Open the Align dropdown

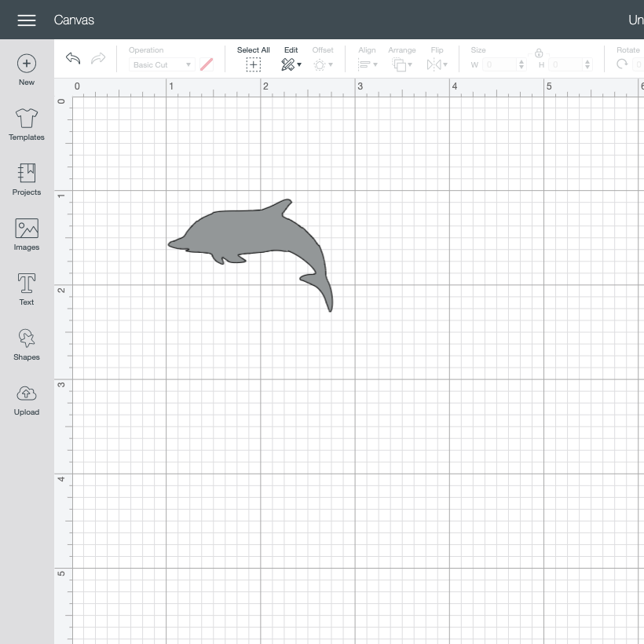[x=368, y=64]
